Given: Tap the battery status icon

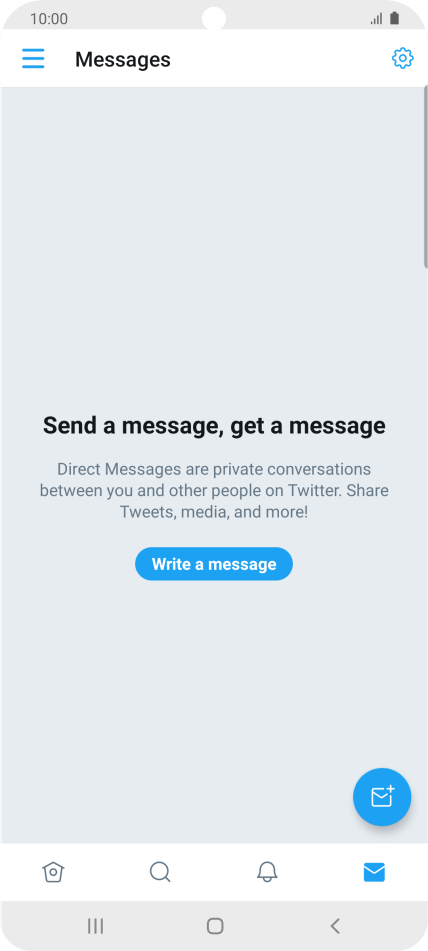Looking at the screenshot, I should [395, 18].
